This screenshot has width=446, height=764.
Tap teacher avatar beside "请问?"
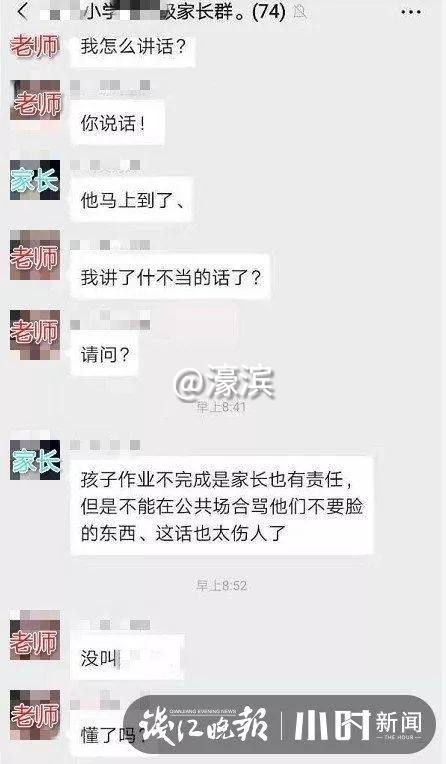(x=35, y=335)
